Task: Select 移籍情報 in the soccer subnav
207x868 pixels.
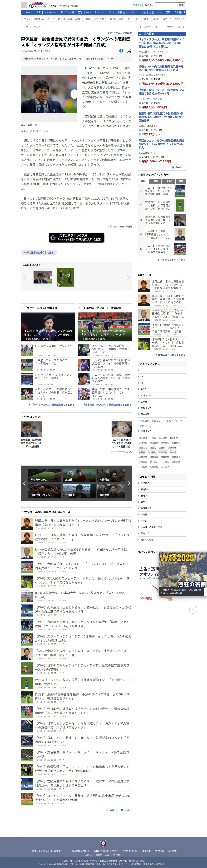Action: [x=68, y=19]
